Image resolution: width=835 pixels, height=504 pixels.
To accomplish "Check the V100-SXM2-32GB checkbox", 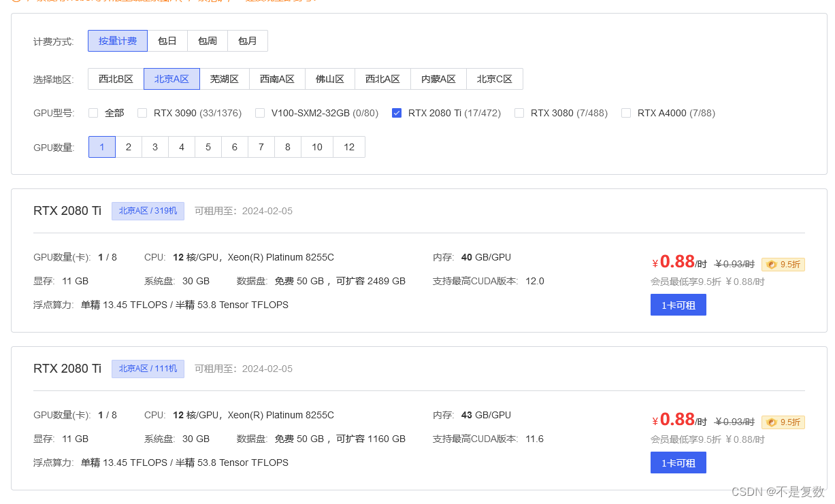I will [260, 113].
